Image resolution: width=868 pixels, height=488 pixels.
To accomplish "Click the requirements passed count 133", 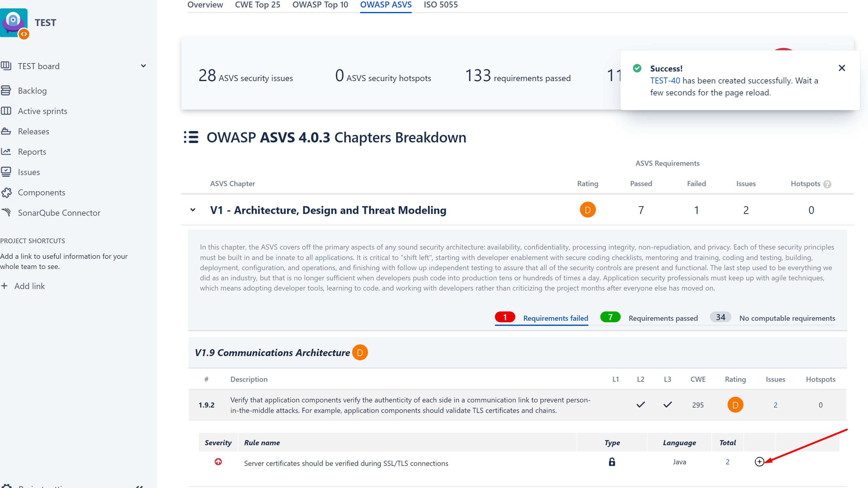I will (478, 76).
